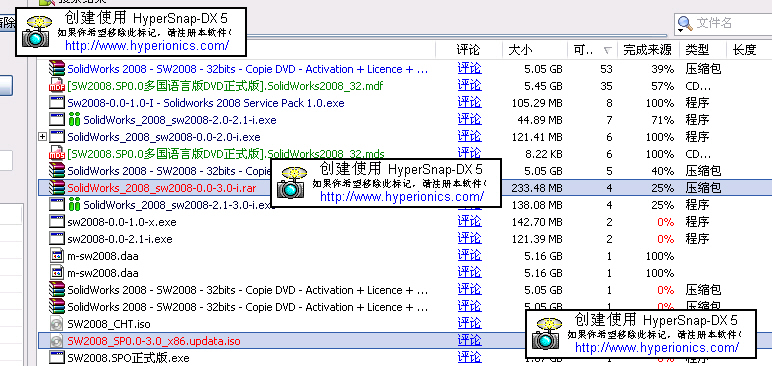Expand the SolidWorks_2008_sw2008-0.0-2.0-i.exe entry
Viewport: 772px width, 366px height.
tap(42, 136)
